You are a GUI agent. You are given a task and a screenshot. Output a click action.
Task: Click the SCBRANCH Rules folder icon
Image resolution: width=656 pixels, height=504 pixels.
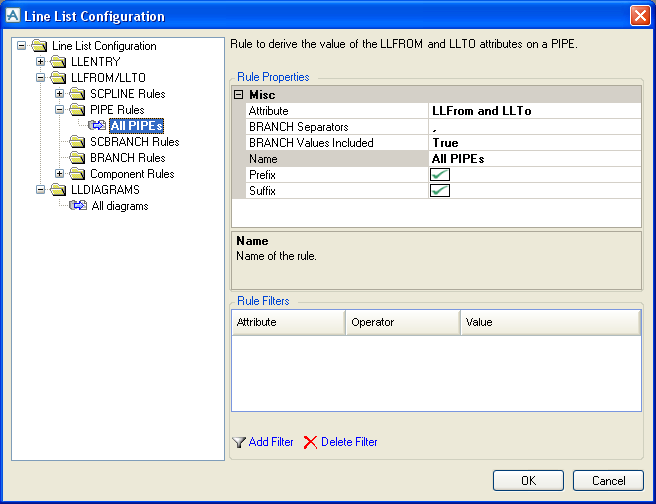[78, 142]
